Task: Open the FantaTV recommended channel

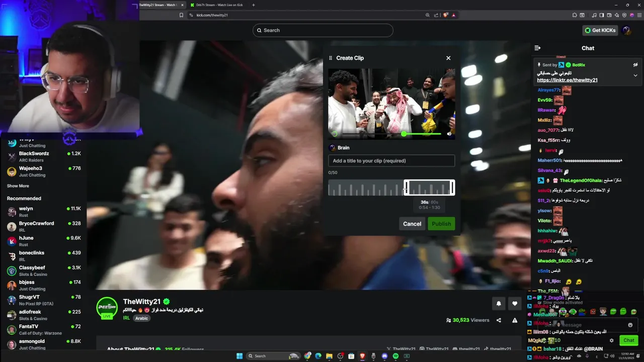Action: point(44,330)
